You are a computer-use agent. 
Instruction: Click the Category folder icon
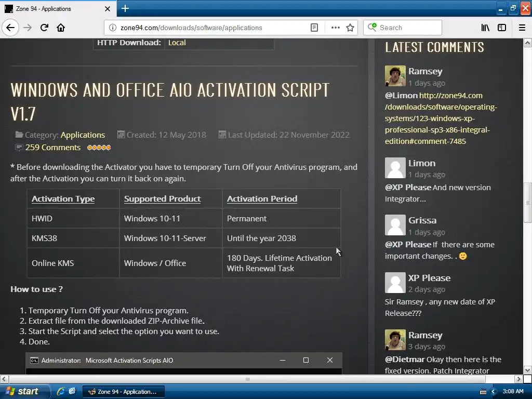pyautogui.click(x=19, y=135)
